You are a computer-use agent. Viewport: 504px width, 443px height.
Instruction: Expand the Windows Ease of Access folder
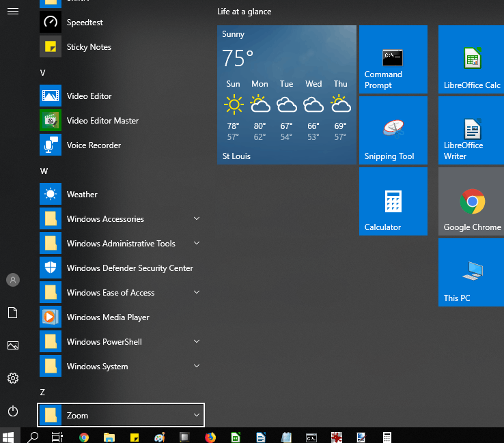coord(121,292)
